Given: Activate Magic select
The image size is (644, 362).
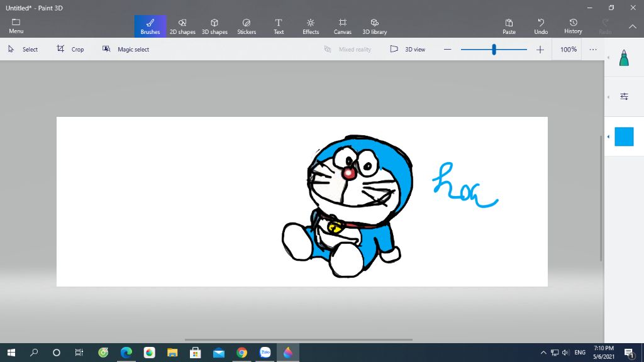Looking at the screenshot, I should (x=126, y=49).
